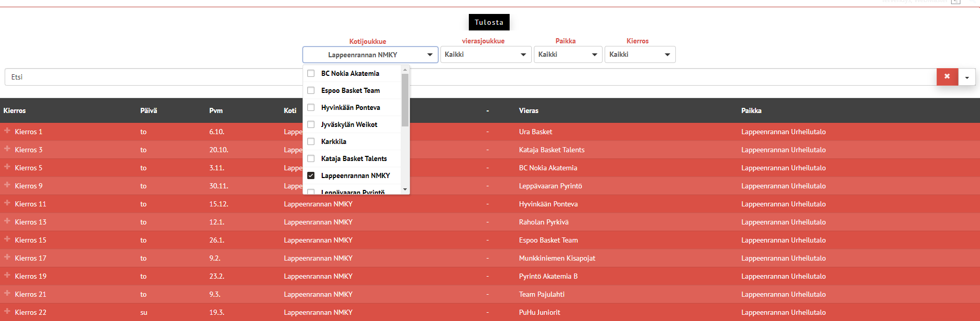This screenshot has width=980, height=321.
Task: Click the date 19.3. in Kierros 22 row
Action: pyautogui.click(x=217, y=312)
